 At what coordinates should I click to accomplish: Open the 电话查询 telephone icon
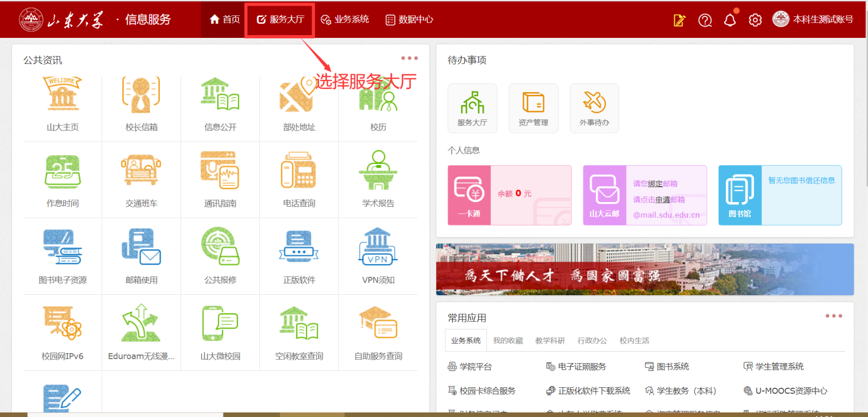[299, 170]
